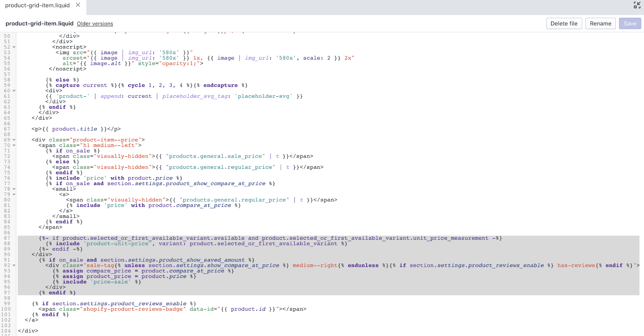The image size is (644, 336).
Task: Save the file changes
Action: (x=630, y=24)
